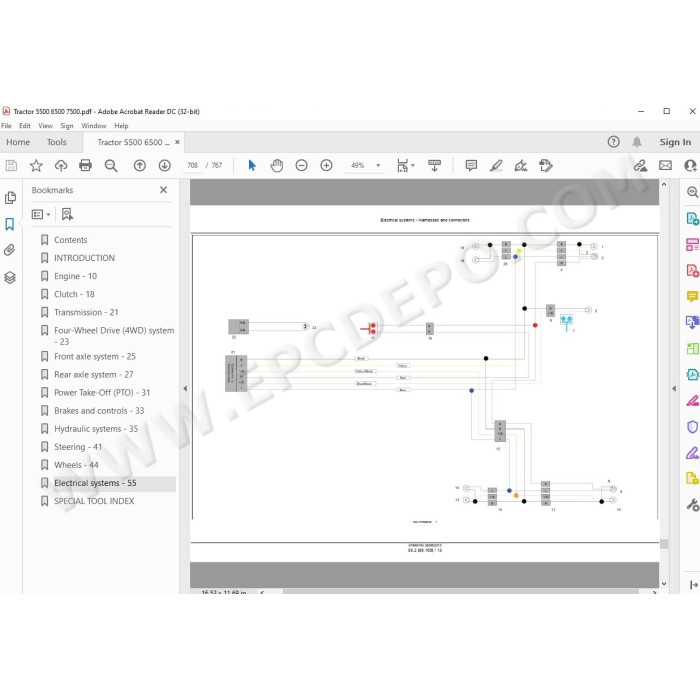Go to previous page arrow

click(x=140, y=166)
